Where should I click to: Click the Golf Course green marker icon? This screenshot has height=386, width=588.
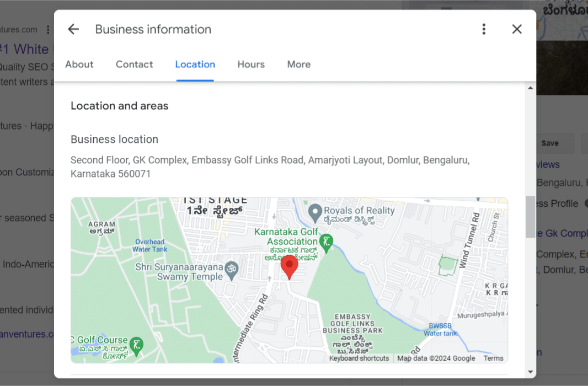(137, 345)
